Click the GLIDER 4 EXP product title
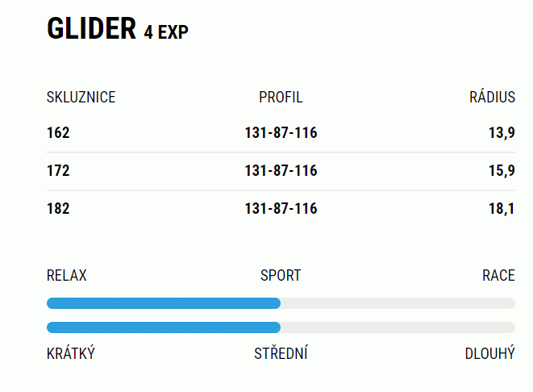The width and height of the screenshot is (533, 392). pos(117,28)
